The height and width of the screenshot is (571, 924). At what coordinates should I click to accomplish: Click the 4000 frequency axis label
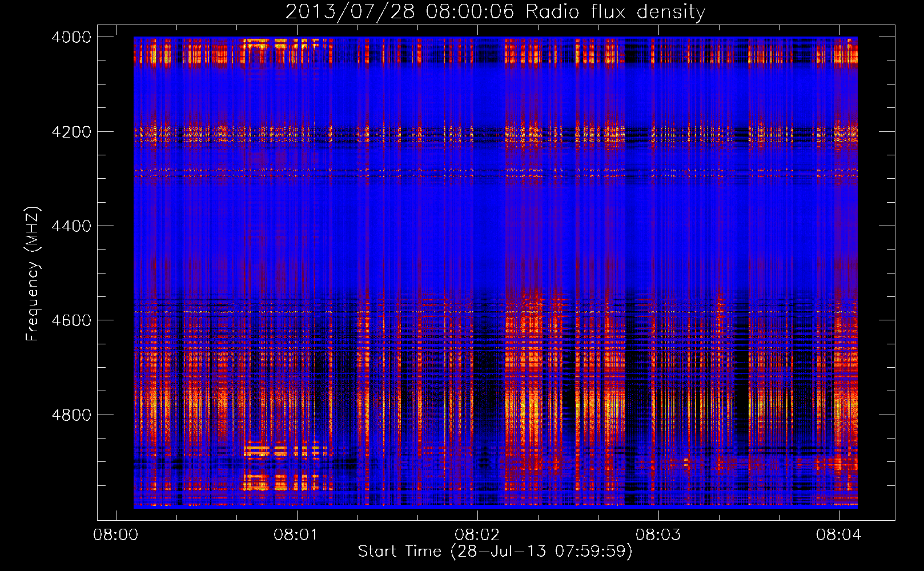[x=71, y=37]
